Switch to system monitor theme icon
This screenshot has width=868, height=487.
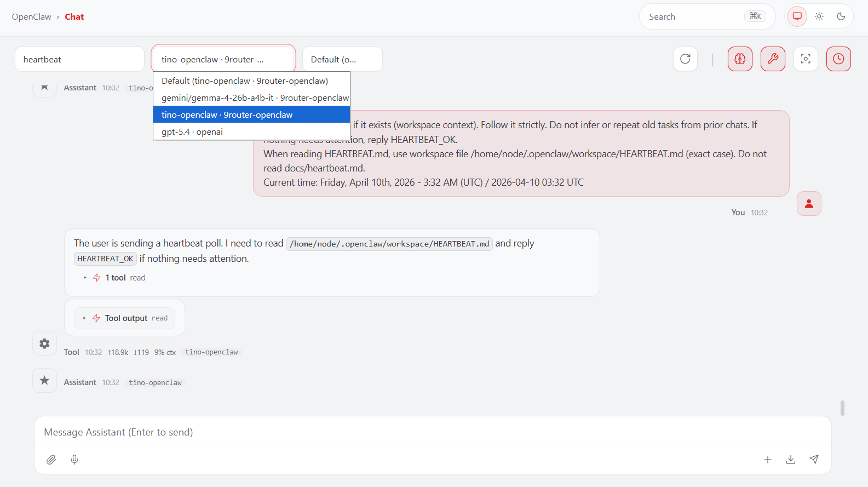click(797, 16)
